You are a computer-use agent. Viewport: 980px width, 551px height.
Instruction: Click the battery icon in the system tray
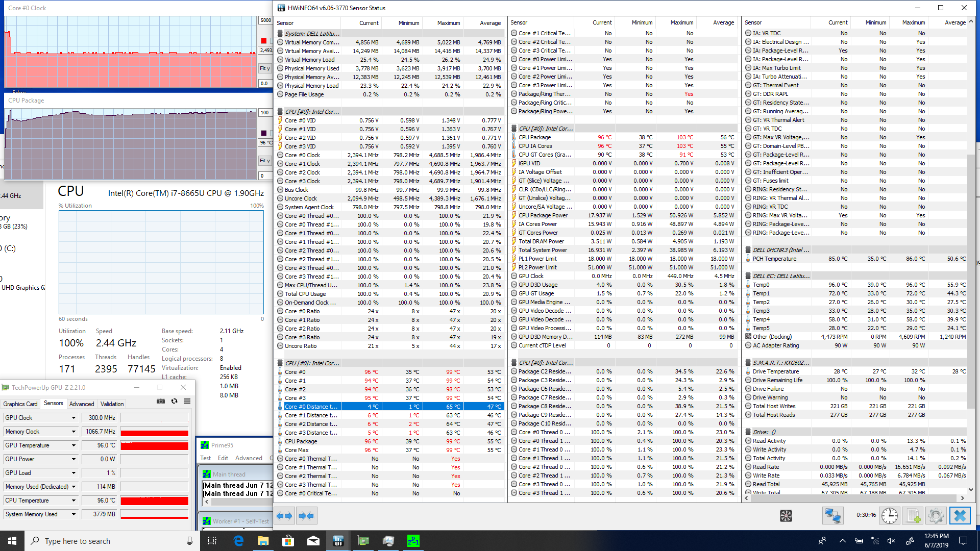tap(859, 541)
